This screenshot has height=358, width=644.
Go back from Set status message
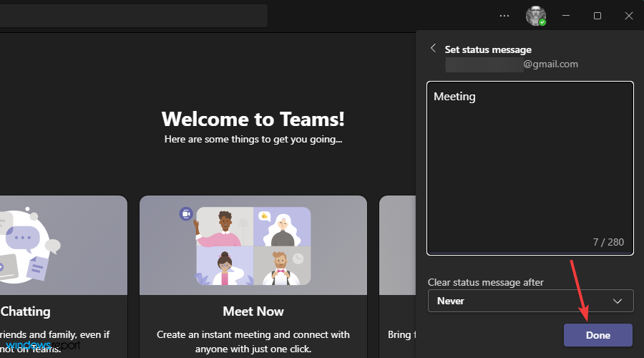[433, 48]
